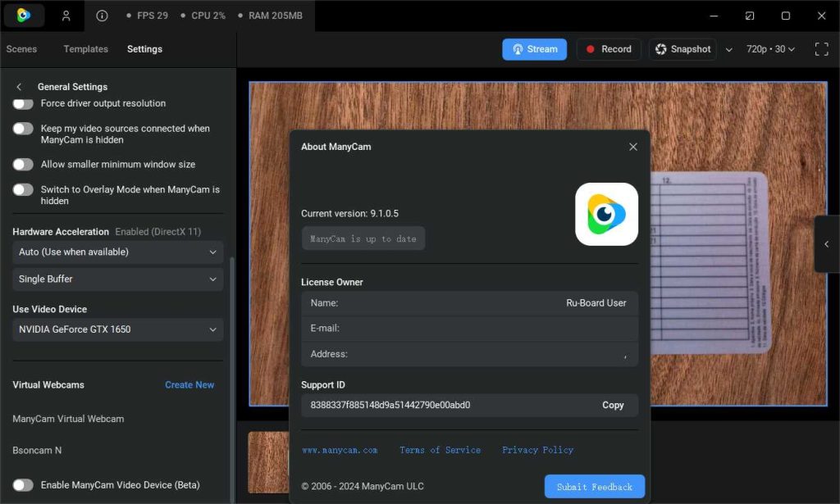Toggle the overlay mode window icon
Viewport: 840px width, 504px height.
tap(750, 16)
